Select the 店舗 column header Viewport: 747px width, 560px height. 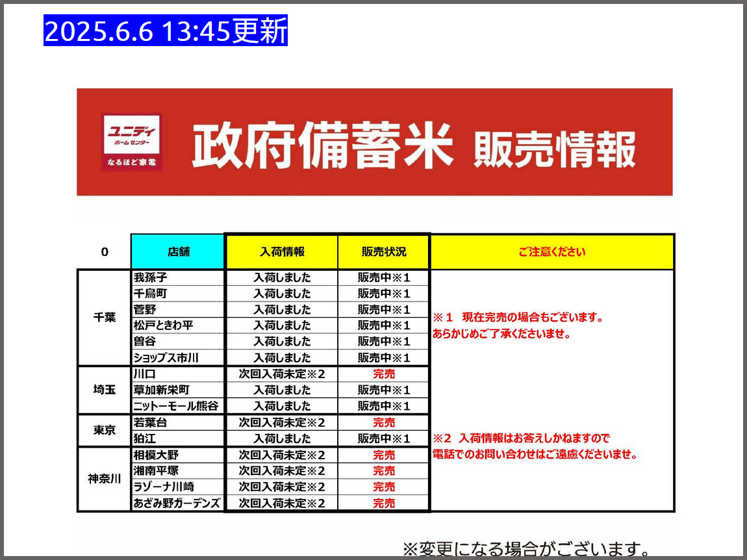[178, 251]
